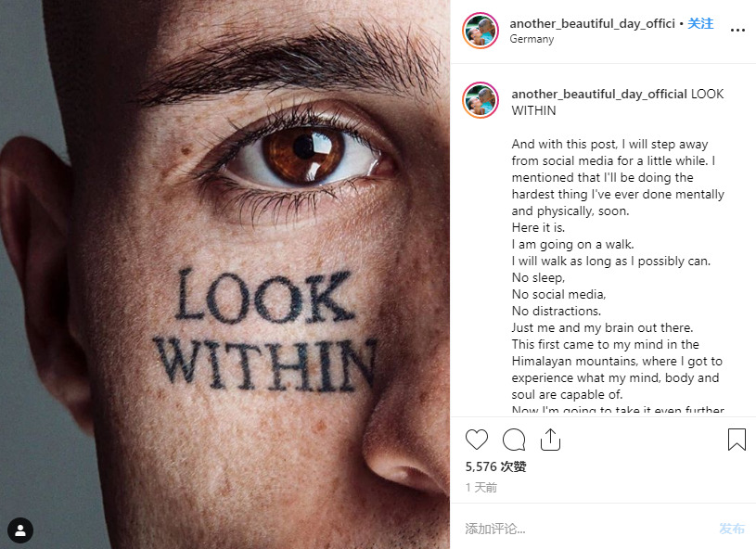Like the post with the heart icon

click(x=477, y=440)
